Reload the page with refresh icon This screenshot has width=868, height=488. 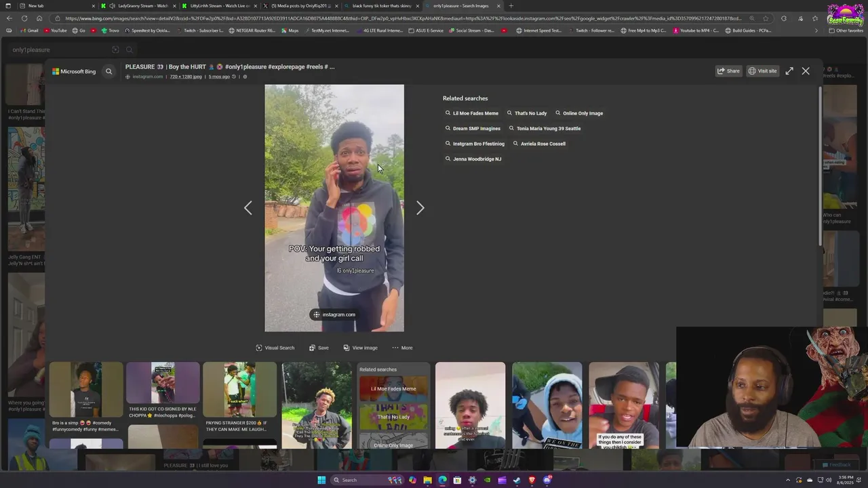tap(24, 18)
